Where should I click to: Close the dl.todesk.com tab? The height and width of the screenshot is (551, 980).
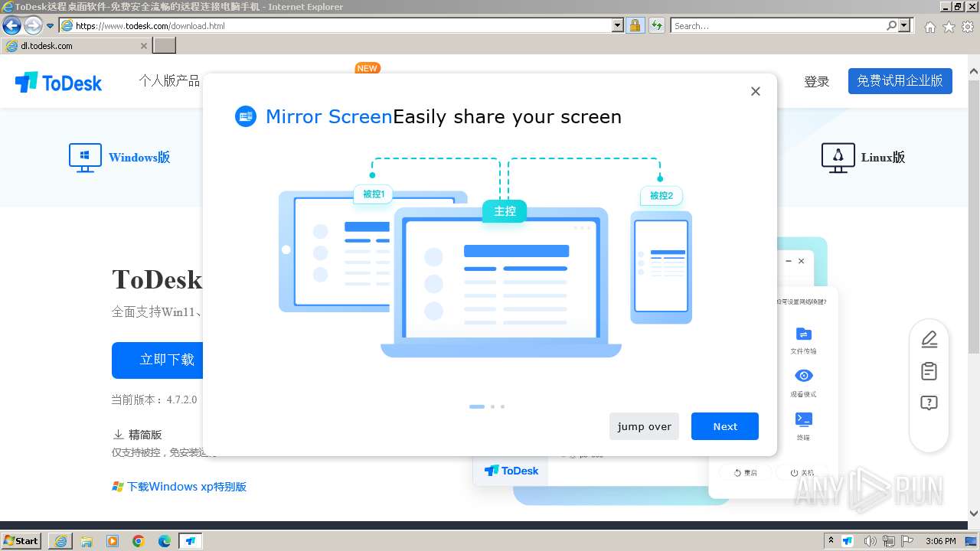click(143, 46)
